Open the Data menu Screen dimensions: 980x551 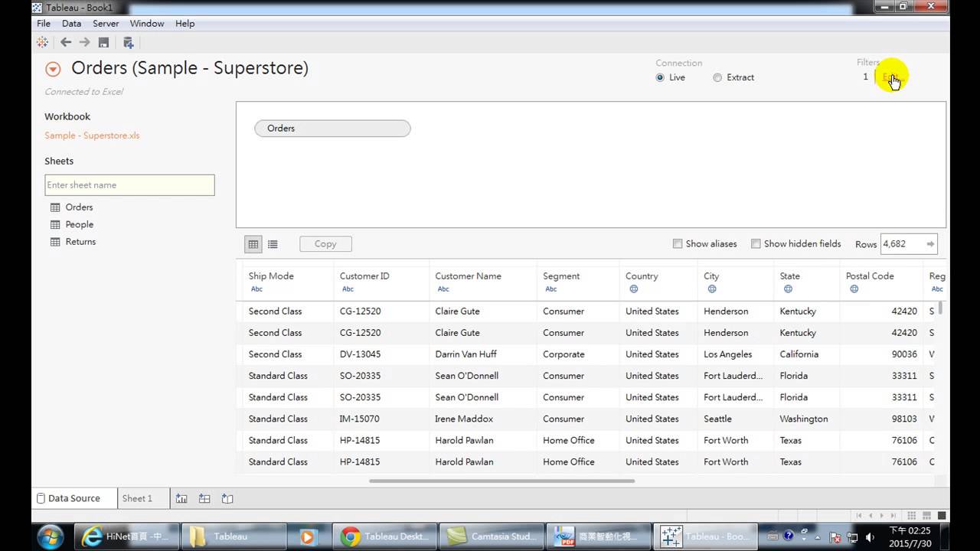tap(71, 24)
